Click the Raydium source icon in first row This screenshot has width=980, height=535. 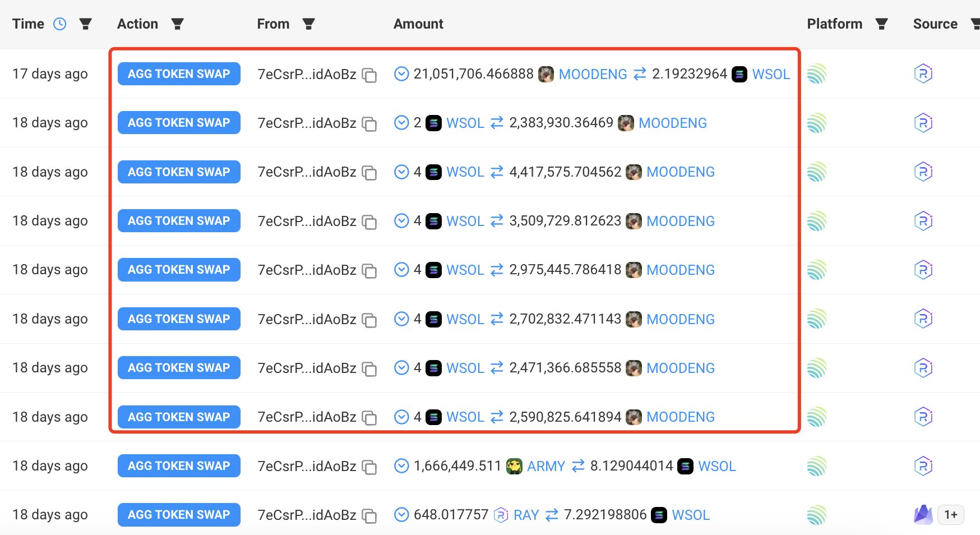[x=923, y=74]
